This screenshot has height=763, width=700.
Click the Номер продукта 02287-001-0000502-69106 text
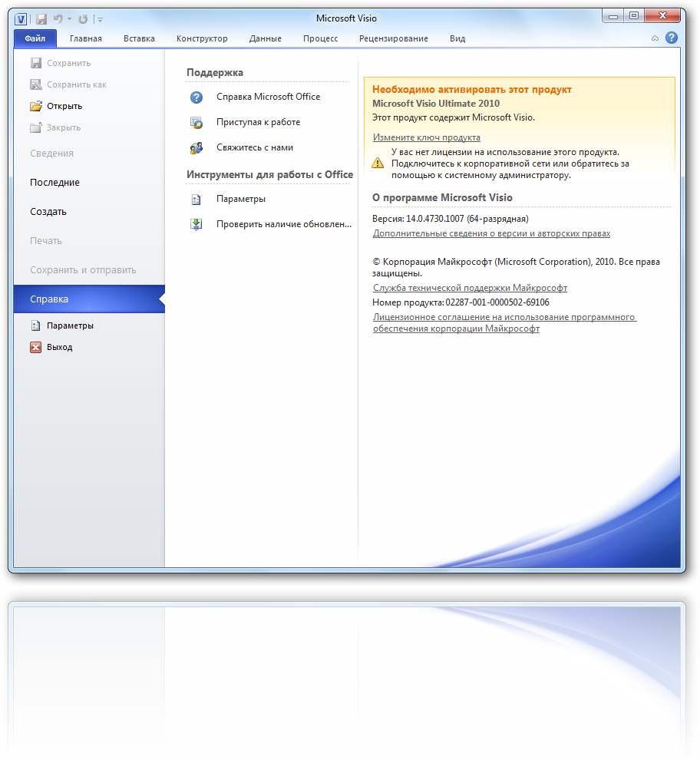tap(461, 302)
